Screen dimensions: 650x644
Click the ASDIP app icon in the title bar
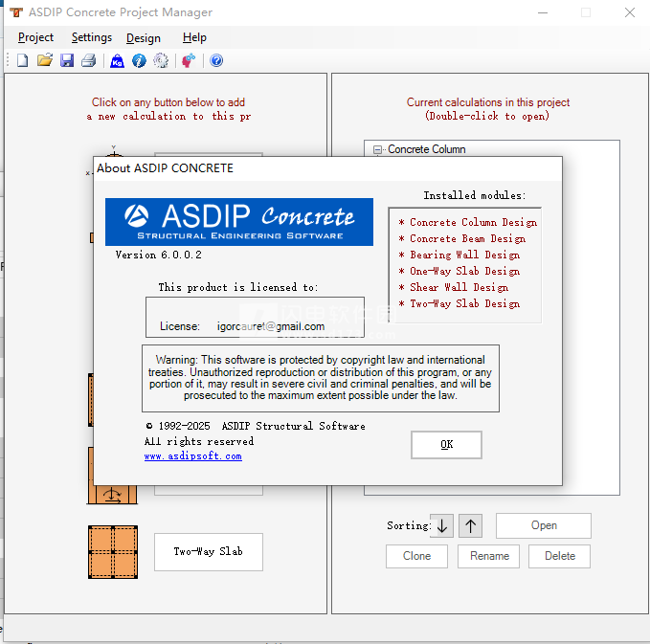click(16, 12)
